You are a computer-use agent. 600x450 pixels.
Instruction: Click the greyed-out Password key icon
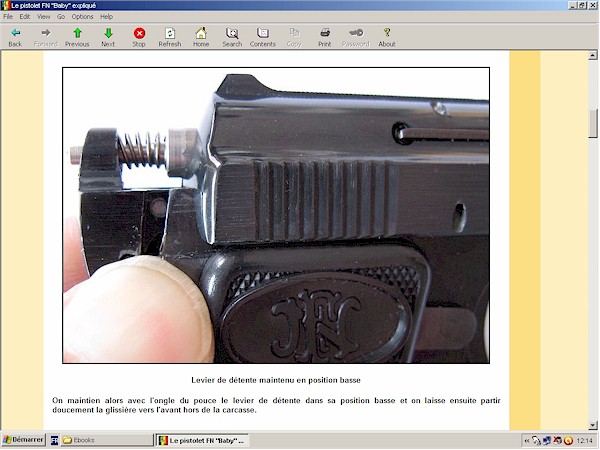(356, 33)
